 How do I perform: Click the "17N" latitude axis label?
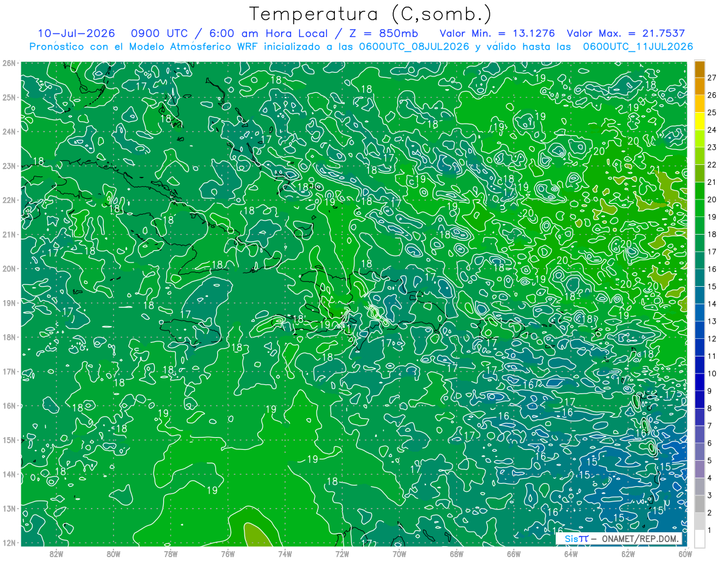[8, 372]
